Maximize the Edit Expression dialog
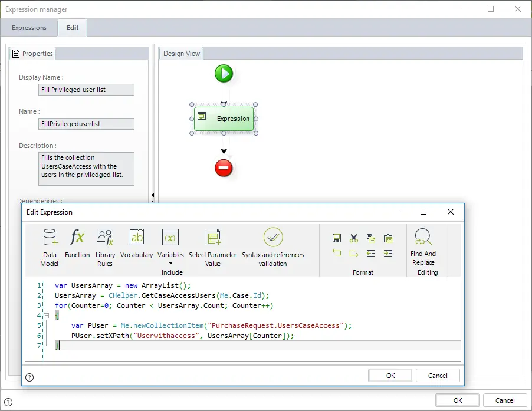Screen dimensions: 532x411 pyautogui.click(x=423, y=212)
